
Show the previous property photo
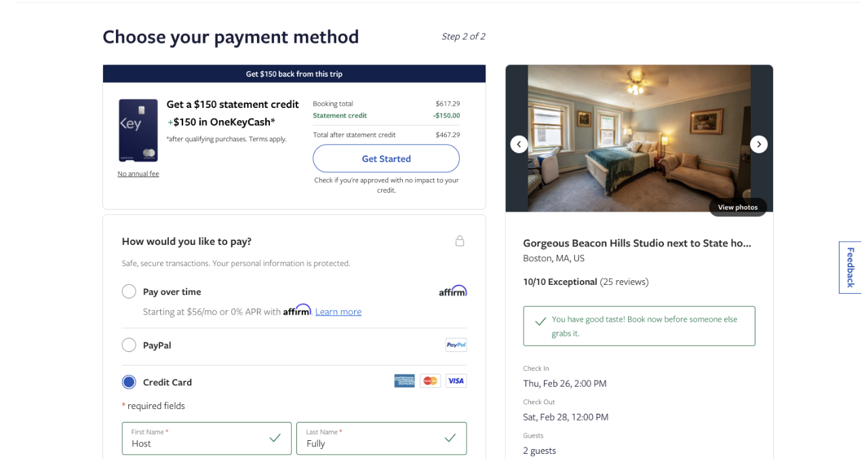519,144
